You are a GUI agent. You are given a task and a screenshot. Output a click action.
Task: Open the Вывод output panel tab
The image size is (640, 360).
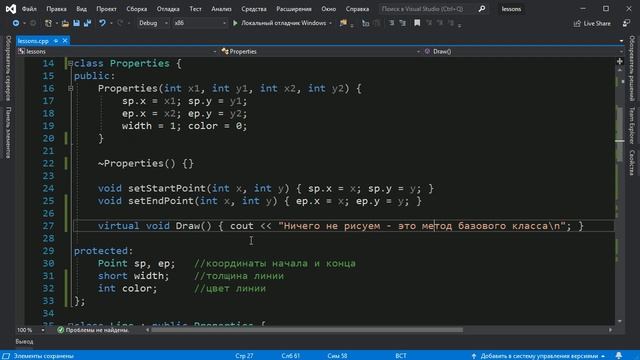[24, 342]
